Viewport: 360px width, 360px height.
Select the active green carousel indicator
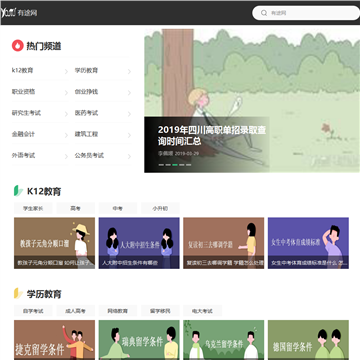click(175, 165)
